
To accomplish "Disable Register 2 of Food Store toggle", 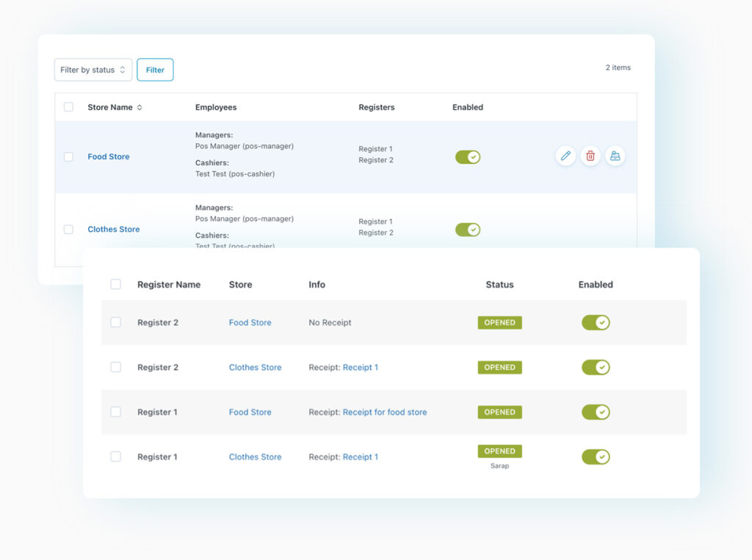I will [x=596, y=323].
